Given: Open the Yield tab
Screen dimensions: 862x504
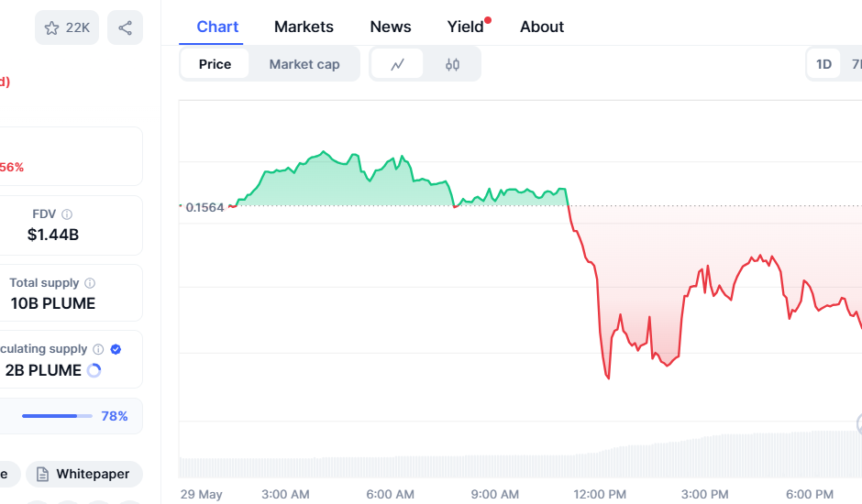Looking at the screenshot, I should tap(466, 27).
